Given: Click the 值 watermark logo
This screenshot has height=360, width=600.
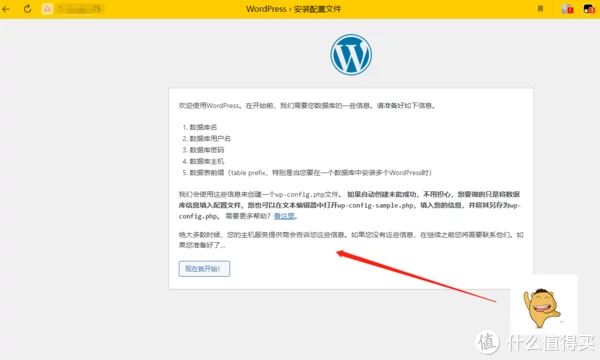Looking at the screenshot, I should click(488, 342).
